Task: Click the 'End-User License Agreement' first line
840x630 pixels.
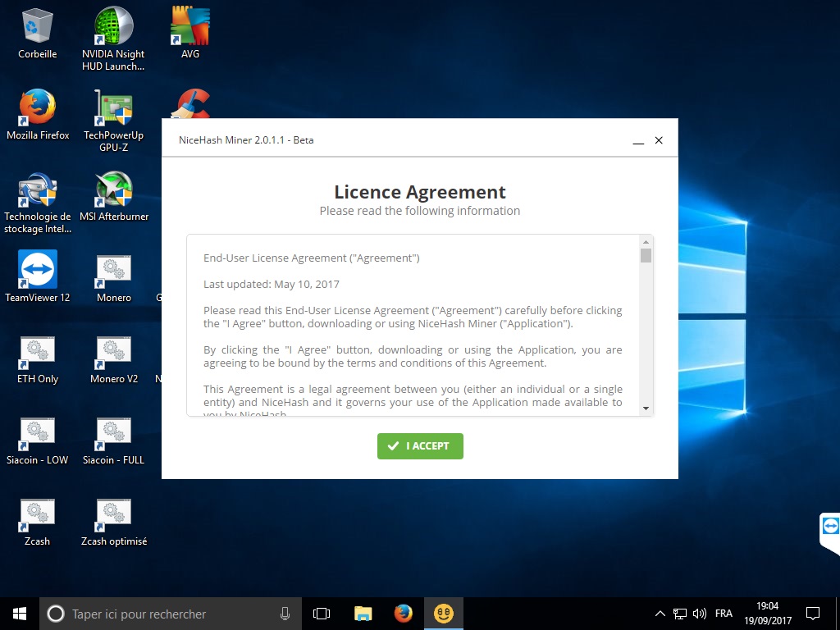Action: (x=311, y=258)
